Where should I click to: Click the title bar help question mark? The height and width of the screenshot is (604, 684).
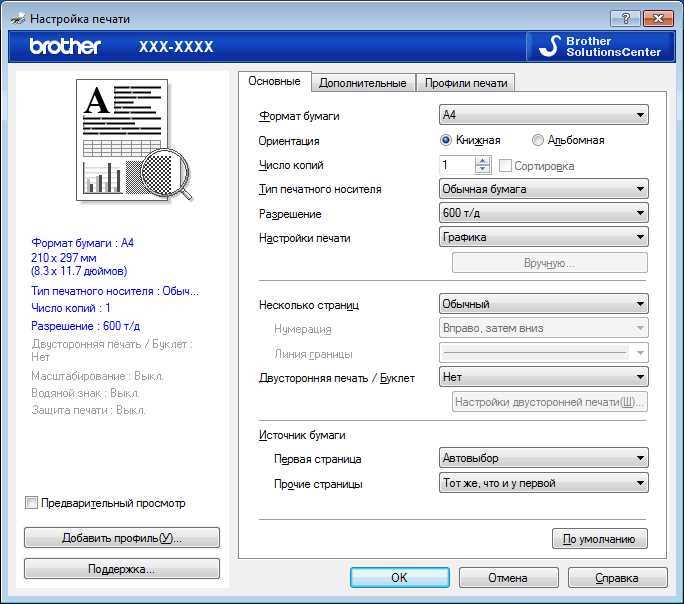click(x=624, y=18)
